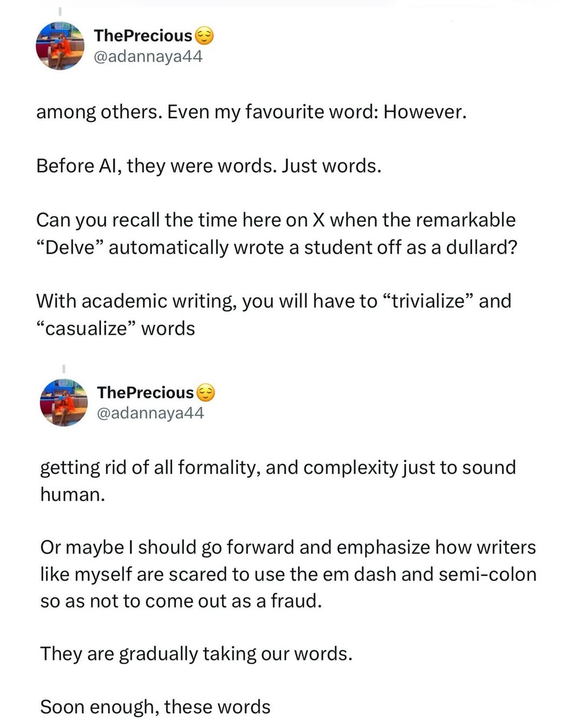Click the ThePrecious display name in second tweet
583x728 pixels.
pos(145,393)
